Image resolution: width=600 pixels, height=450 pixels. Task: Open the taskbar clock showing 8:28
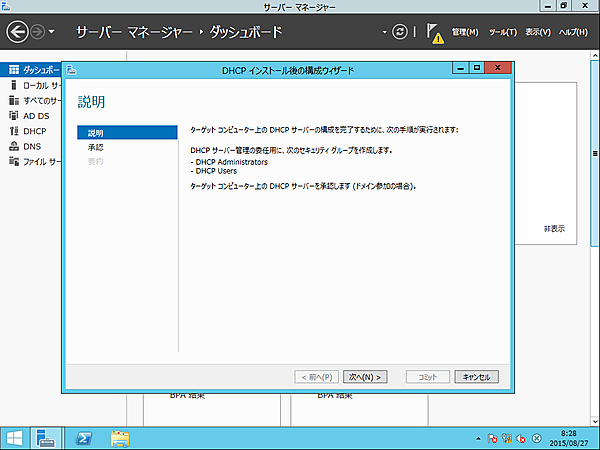pos(569,439)
